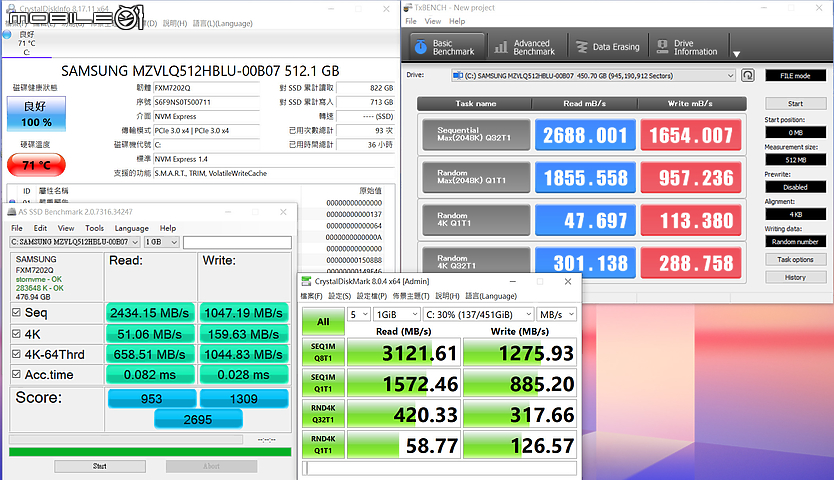Open CrystalDiskMark 檔案(F) menu
The height and width of the screenshot is (480, 834).
point(311,296)
